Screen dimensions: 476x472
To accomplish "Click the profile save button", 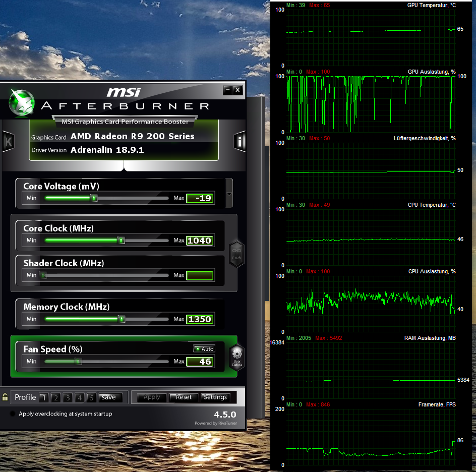I will (x=111, y=397).
